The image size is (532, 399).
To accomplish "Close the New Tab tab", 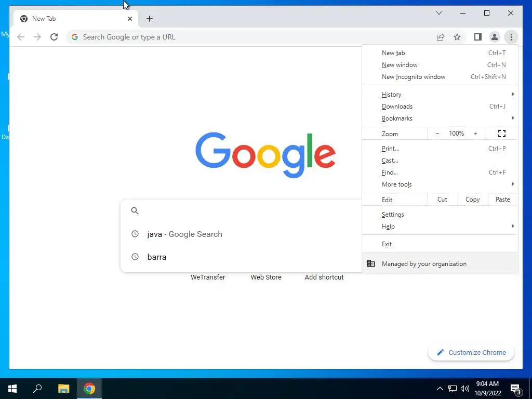I will point(129,19).
